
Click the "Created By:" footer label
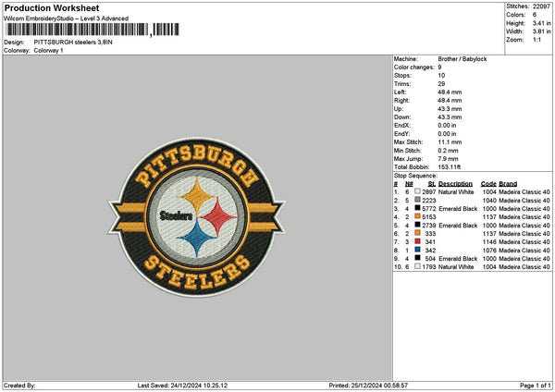pyautogui.click(x=19, y=386)
